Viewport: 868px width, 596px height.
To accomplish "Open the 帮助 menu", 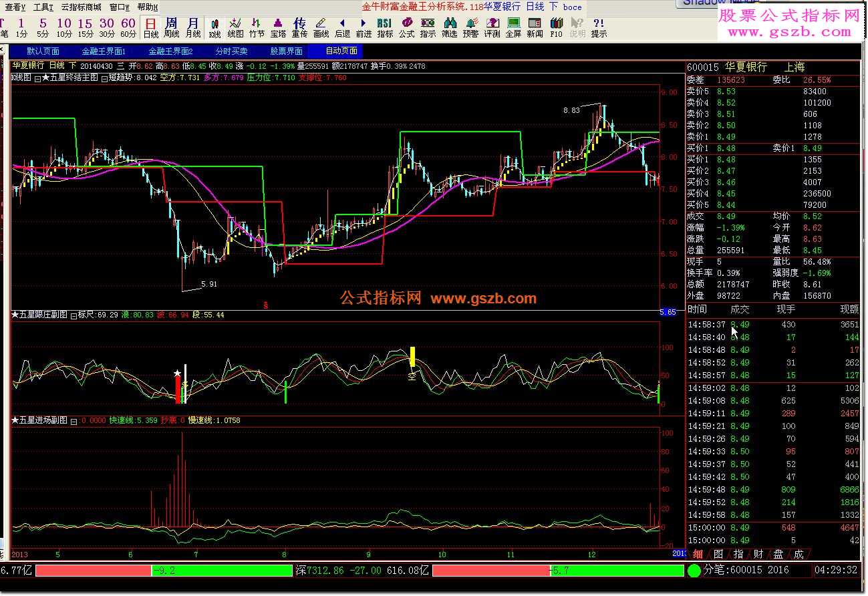I will [148, 7].
